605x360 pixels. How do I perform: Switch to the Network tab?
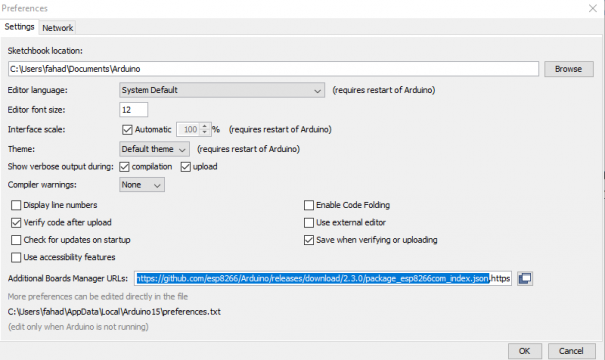coord(57,28)
